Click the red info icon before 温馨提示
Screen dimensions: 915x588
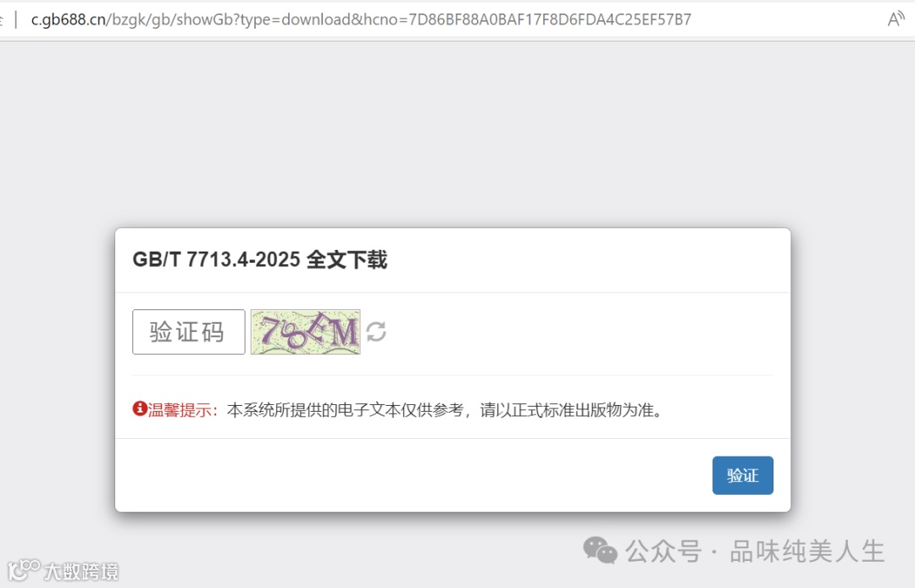[x=140, y=408]
